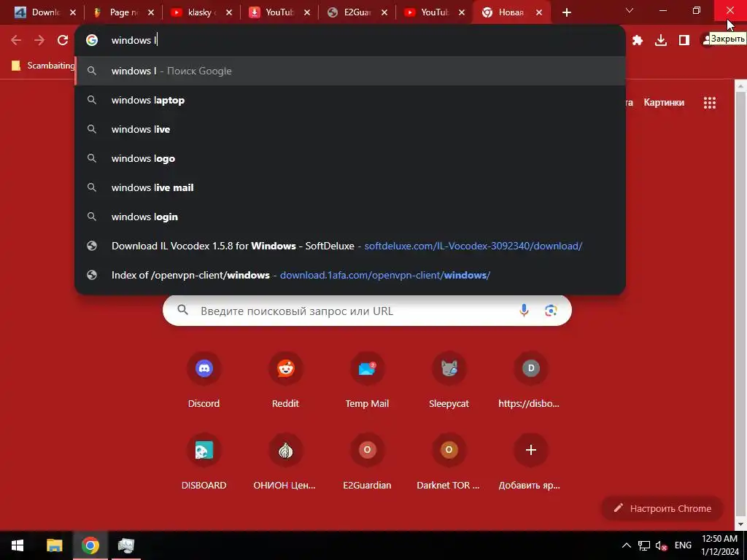
Task: Open the Reddit shortcut
Action: coord(285,381)
